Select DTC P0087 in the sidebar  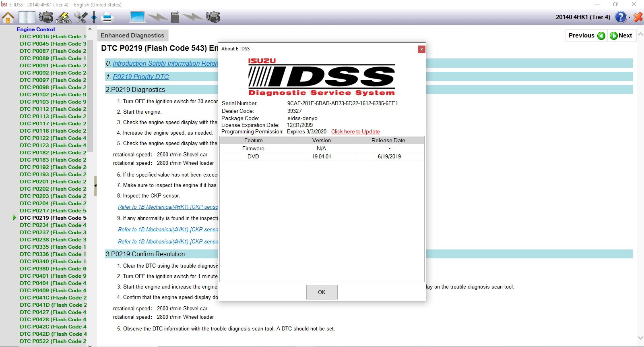(x=53, y=51)
